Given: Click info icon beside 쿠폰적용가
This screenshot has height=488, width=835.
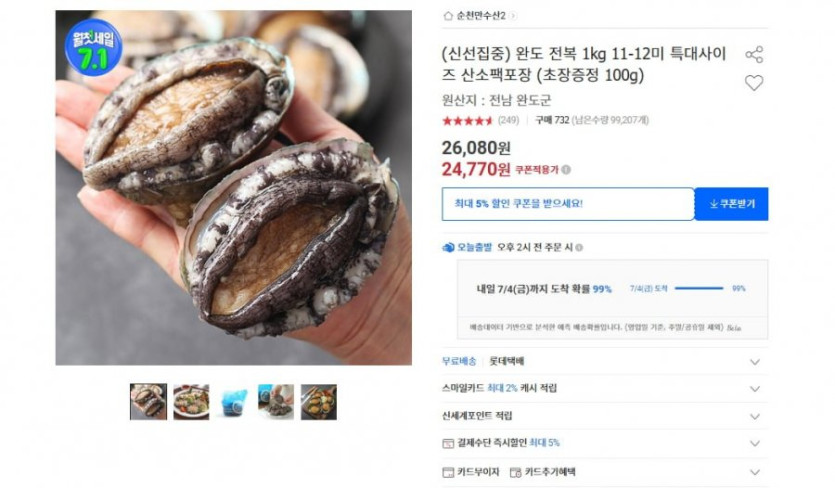Looking at the screenshot, I should click(x=566, y=169).
